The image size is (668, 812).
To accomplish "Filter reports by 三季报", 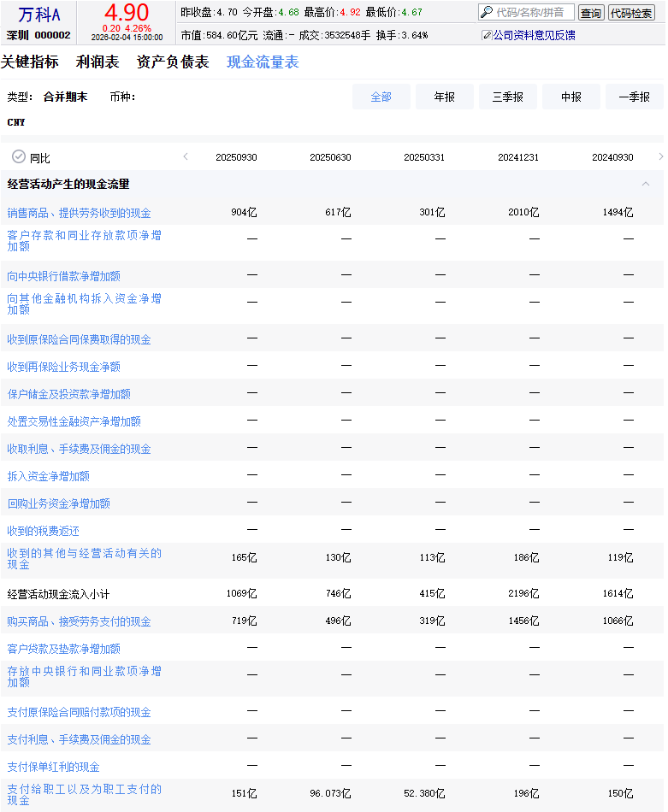I will pyautogui.click(x=507, y=97).
